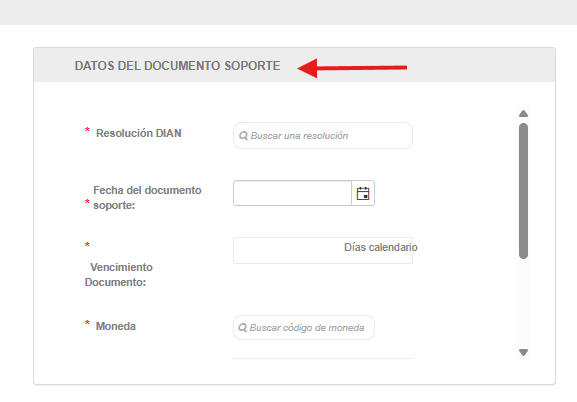Image resolution: width=577 pixels, height=402 pixels.
Task: Open the calendar date picker icon
Action: [x=363, y=193]
